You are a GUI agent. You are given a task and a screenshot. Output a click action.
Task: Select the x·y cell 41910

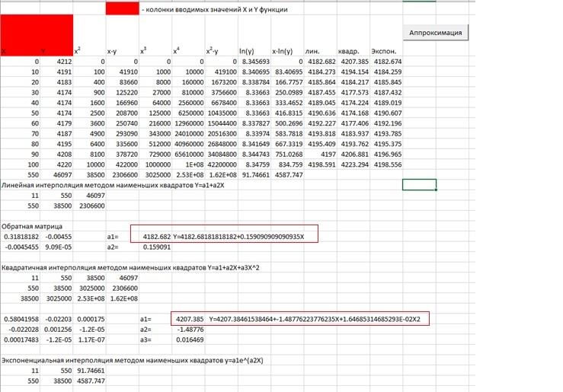(x=123, y=72)
